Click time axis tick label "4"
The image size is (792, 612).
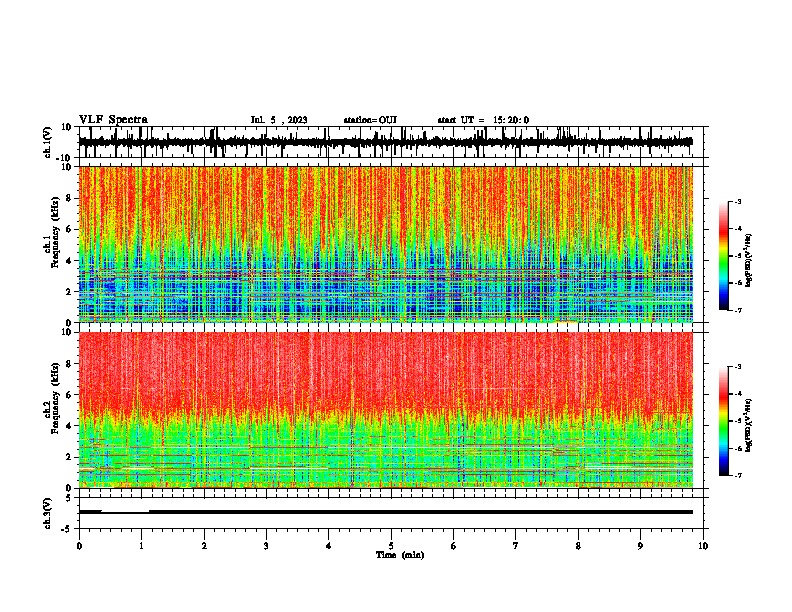(329, 546)
